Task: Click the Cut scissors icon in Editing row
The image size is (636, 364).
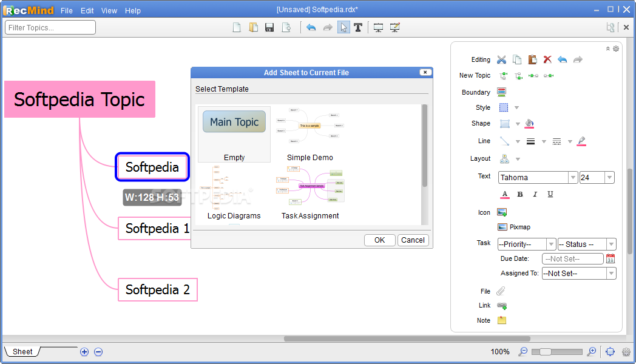Action: click(502, 59)
